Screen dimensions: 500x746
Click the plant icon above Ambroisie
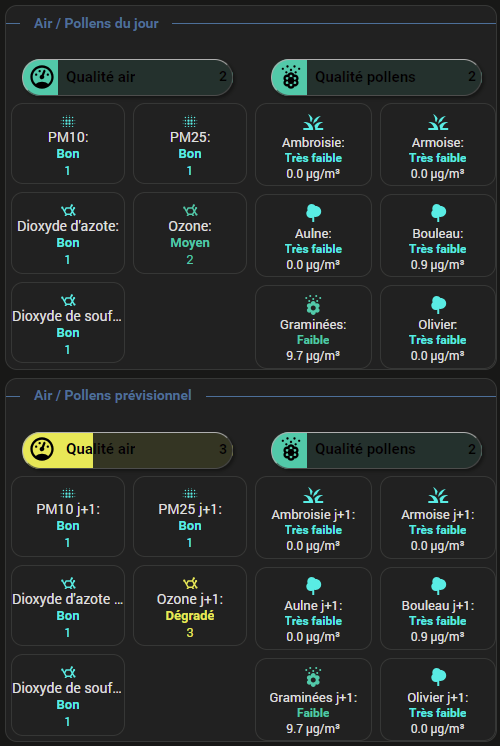pos(313,123)
